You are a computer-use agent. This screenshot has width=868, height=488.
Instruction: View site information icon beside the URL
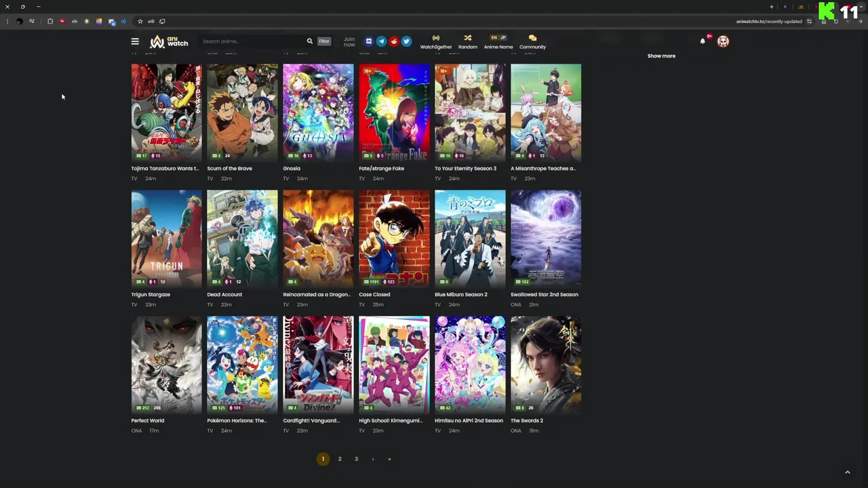tap(809, 21)
